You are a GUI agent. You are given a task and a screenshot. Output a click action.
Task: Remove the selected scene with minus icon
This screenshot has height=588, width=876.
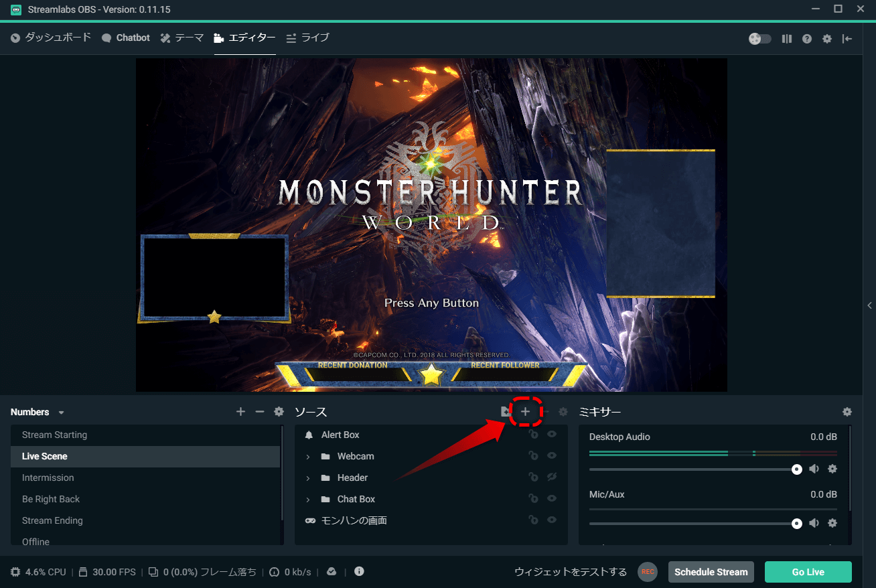260,412
